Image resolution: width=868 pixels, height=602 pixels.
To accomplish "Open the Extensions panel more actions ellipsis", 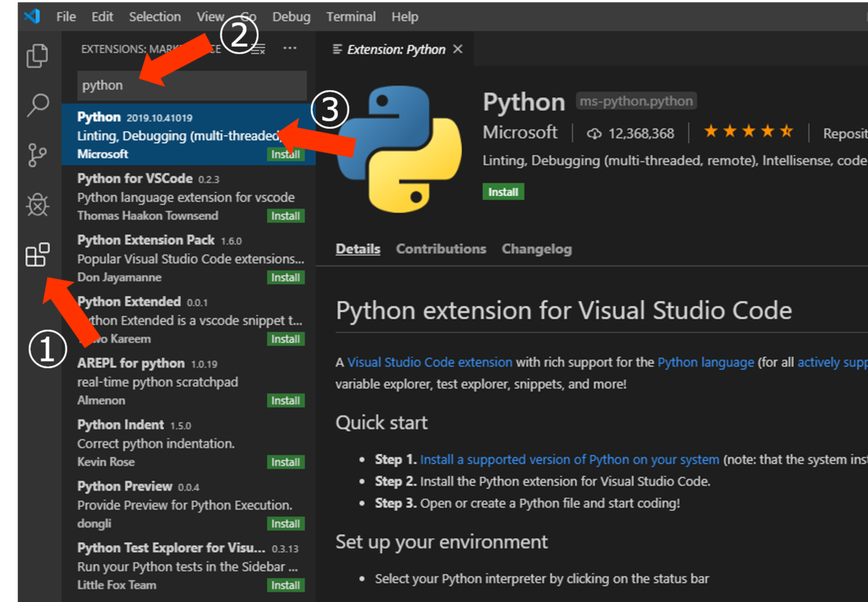I will coord(290,48).
